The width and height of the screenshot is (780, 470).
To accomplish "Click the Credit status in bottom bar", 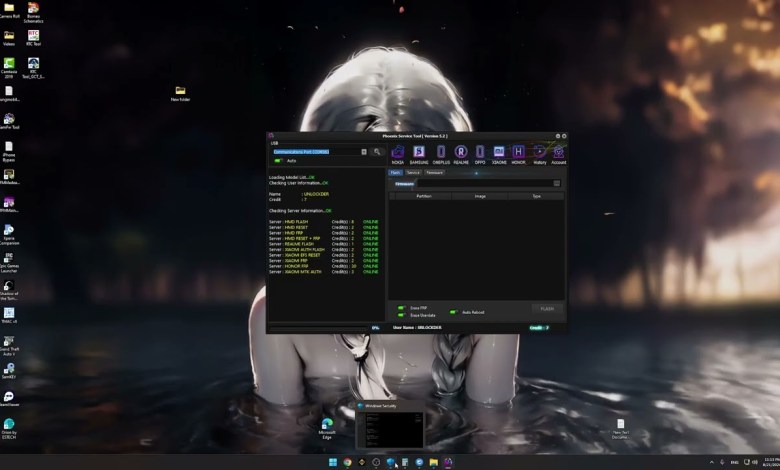I will (x=539, y=328).
